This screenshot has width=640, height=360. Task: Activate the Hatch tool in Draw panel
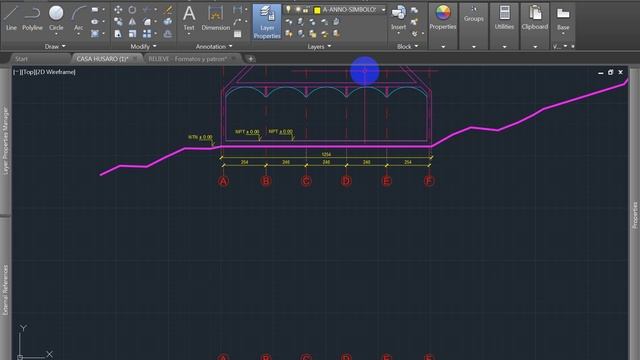pos(95,33)
